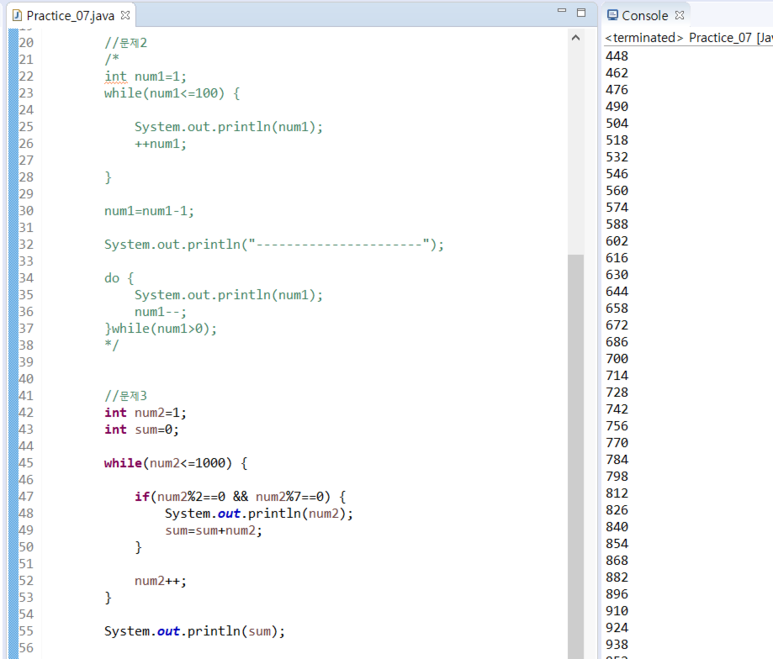773x659 pixels.
Task: Click console output value 504
Action: pos(617,123)
